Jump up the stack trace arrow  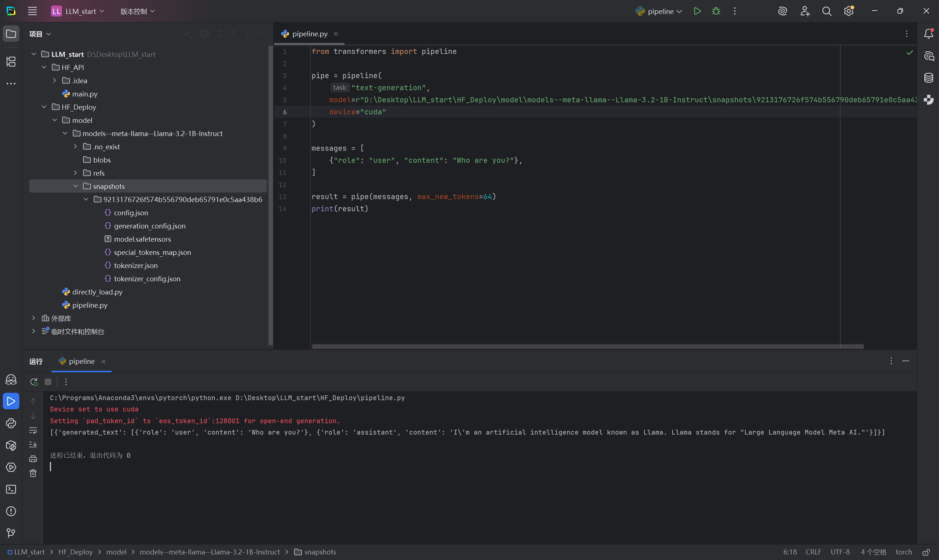(33, 402)
